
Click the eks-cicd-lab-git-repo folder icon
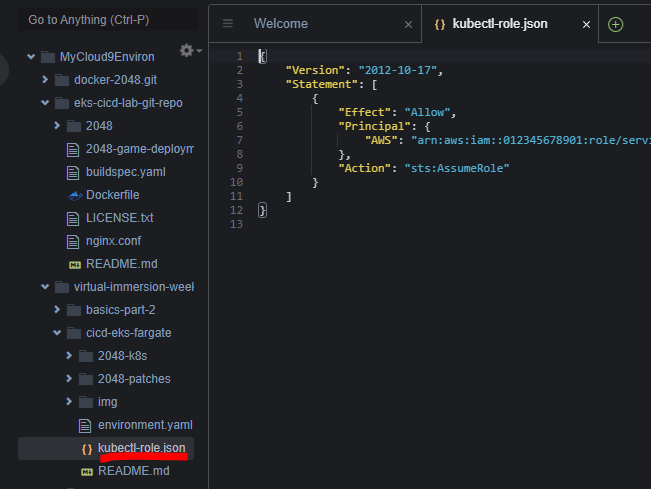tap(62, 103)
